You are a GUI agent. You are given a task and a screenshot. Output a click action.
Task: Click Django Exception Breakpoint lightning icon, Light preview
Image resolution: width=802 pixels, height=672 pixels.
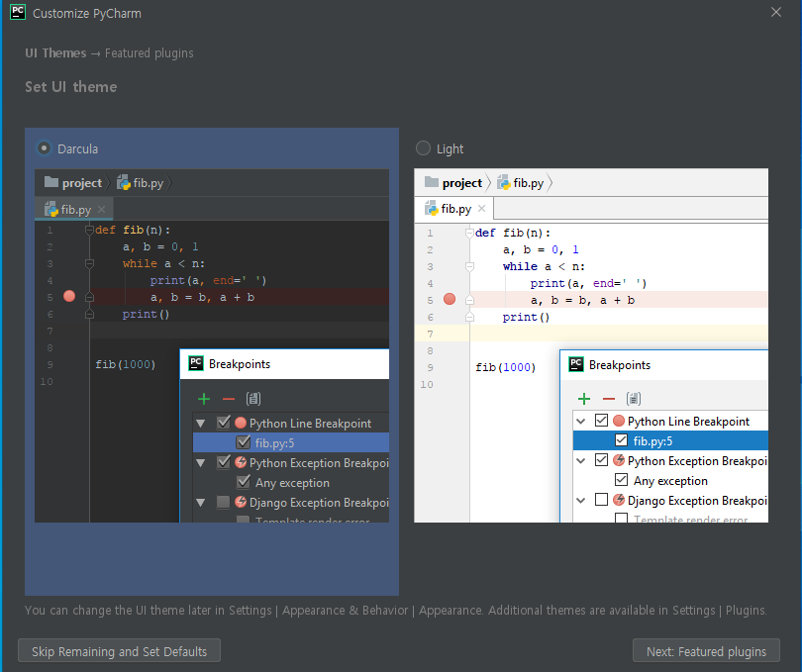click(619, 500)
